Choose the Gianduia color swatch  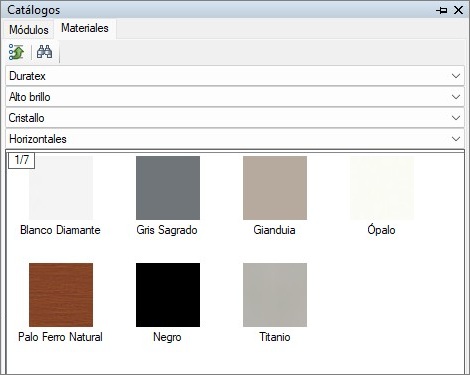click(x=275, y=188)
